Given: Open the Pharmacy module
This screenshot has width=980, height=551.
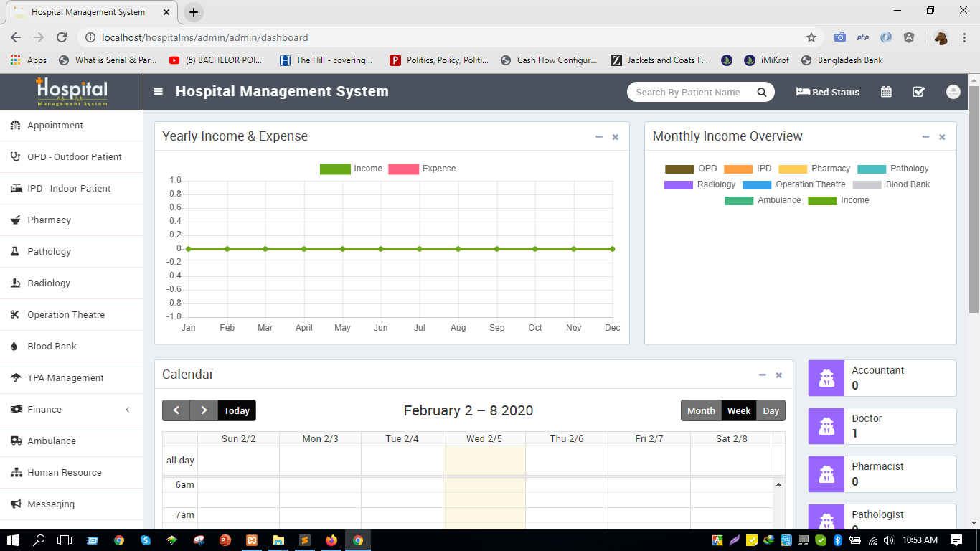Looking at the screenshot, I should pyautogui.click(x=72, y=220).
